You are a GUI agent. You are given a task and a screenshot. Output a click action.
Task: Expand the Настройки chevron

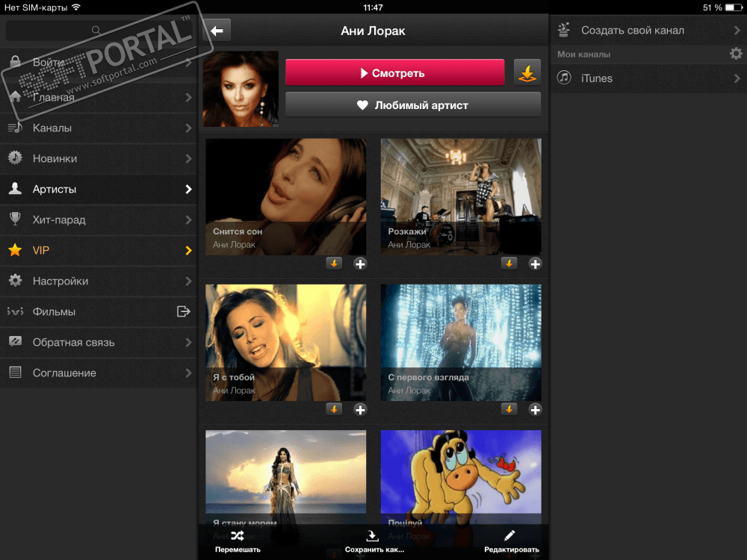[189, 281]
